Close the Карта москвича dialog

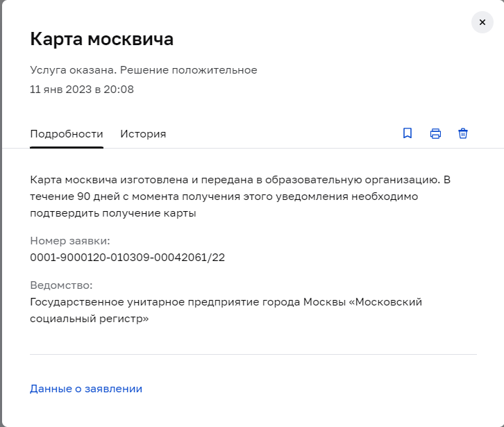[x=482, y=22]
